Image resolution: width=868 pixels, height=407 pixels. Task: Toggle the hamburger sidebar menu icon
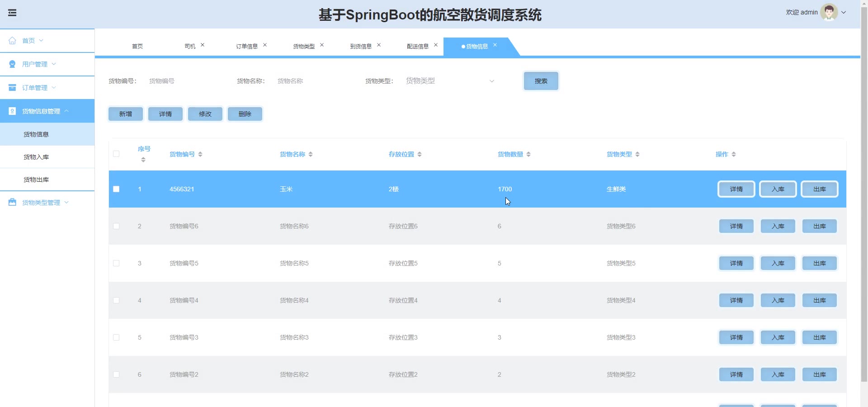[12, 13]
